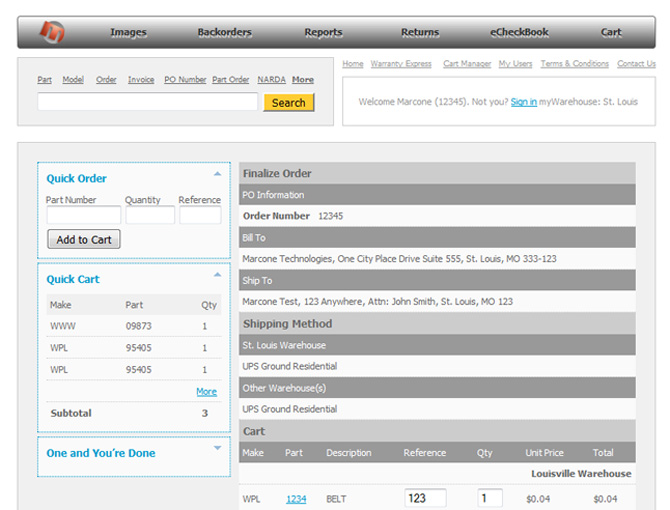The height and width of the screenshot is (510, 670).
Task: Open the Backorders menu
Action: click(x=224, y=32)
